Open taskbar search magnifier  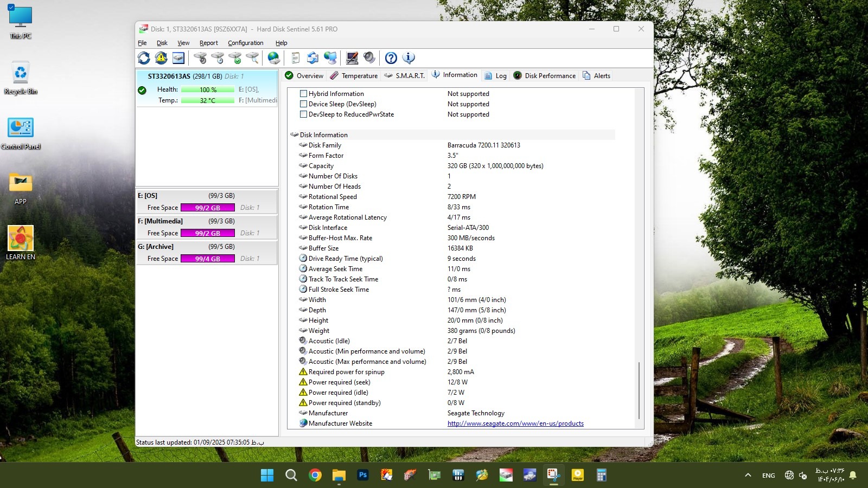(x=291, y=476)
